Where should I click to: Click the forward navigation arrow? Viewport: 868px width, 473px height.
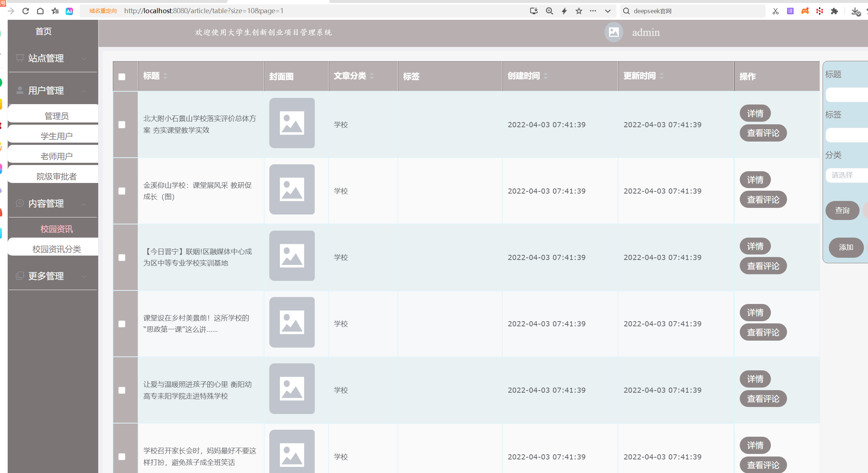[x=11, y=11]
